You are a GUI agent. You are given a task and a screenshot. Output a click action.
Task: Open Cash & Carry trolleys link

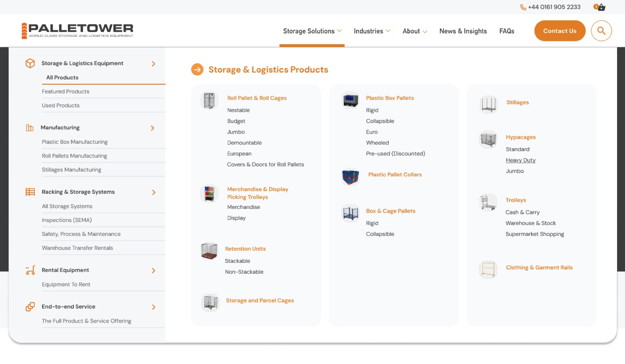(x=523, y=212)
